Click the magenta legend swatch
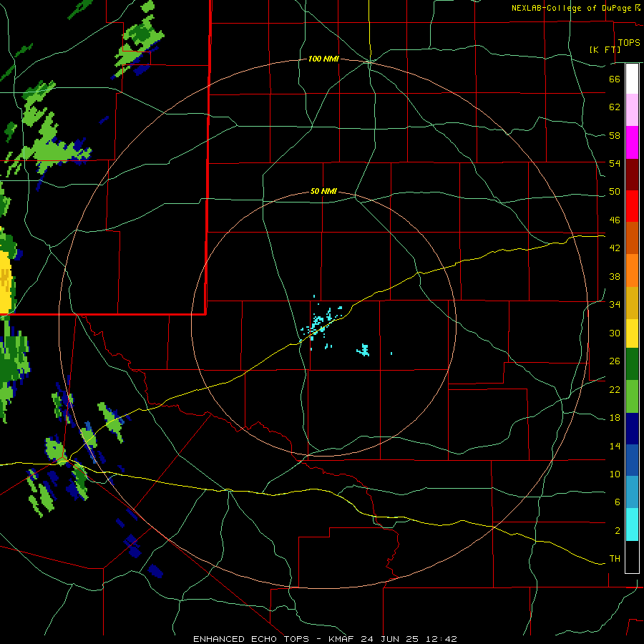The height and width of the screenshot is (644, 644). click(632, 142)
